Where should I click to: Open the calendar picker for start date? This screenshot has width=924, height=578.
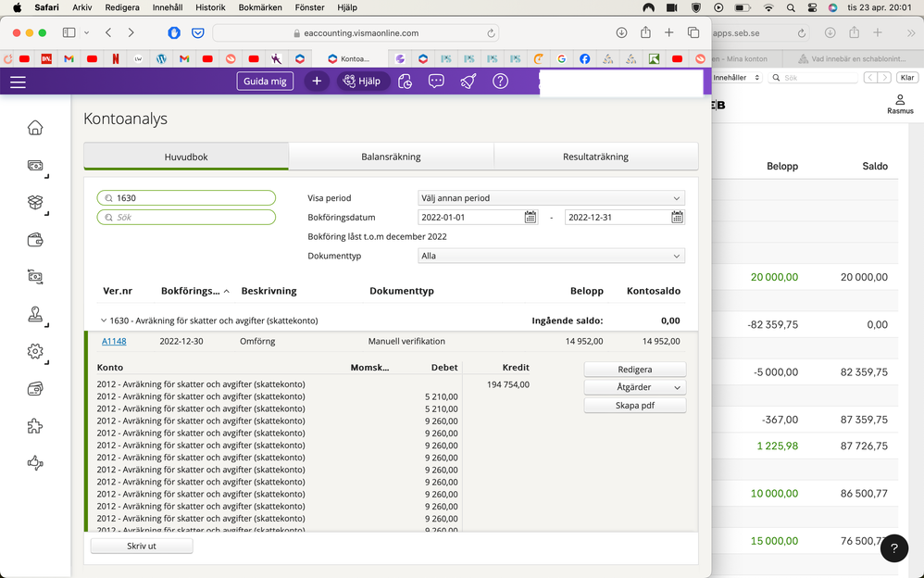click(x=531, y=218)
